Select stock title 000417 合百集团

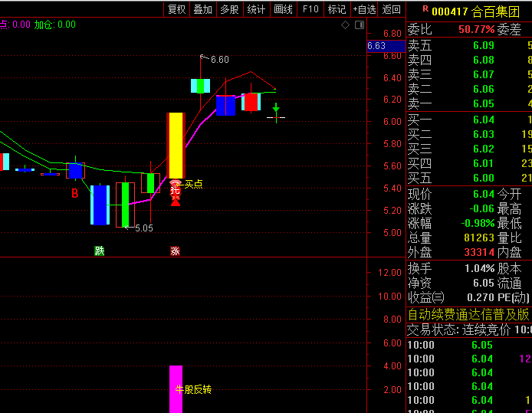click(x=476, y=11)
